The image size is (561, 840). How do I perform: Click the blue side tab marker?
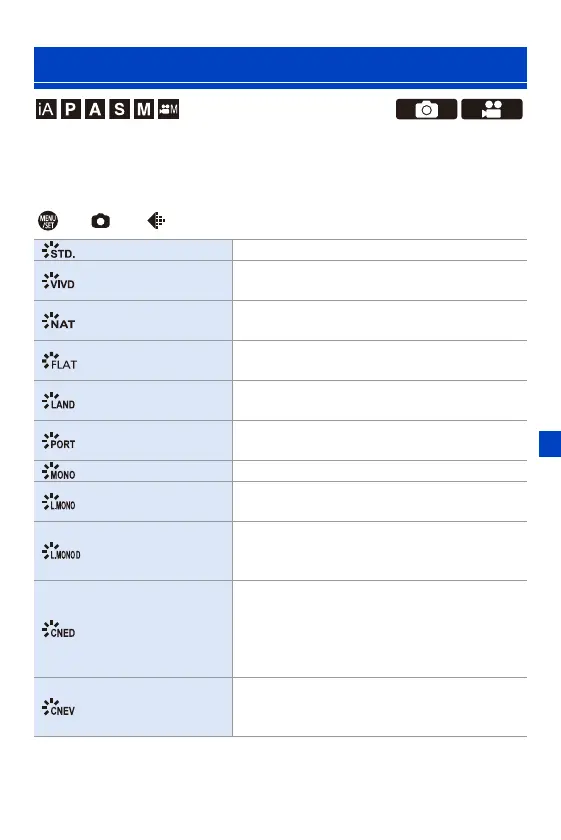[550, 444]
